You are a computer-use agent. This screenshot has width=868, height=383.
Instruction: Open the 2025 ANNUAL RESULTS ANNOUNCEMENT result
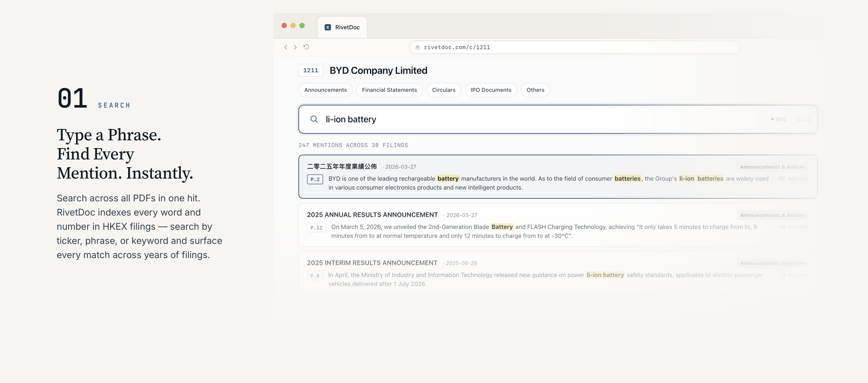pos(558,225)
